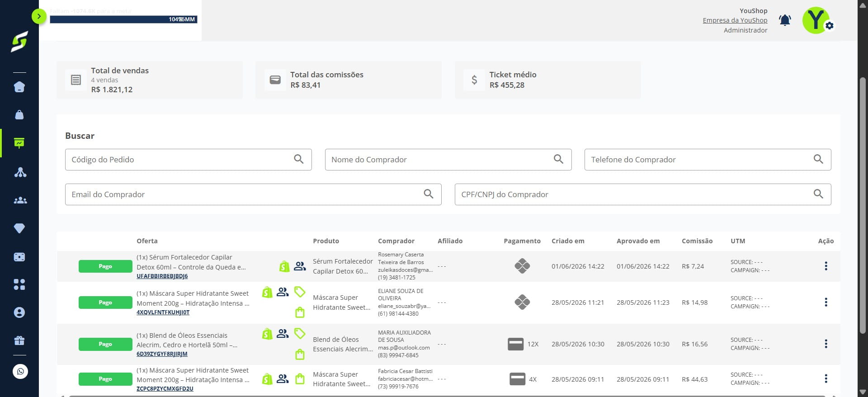
Task: Focus the Telefone do Comprador field
Action: (708, 160)
